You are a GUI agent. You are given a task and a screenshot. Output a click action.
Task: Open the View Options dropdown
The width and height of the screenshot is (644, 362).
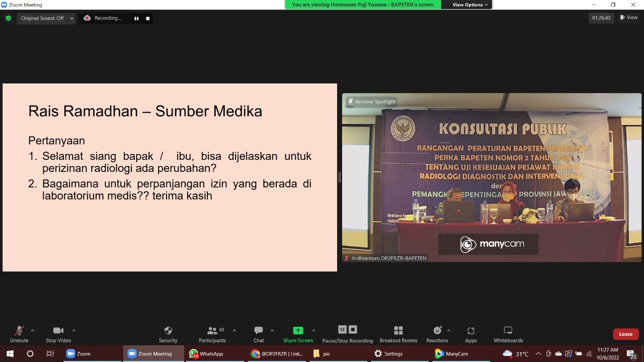(470, 5)
